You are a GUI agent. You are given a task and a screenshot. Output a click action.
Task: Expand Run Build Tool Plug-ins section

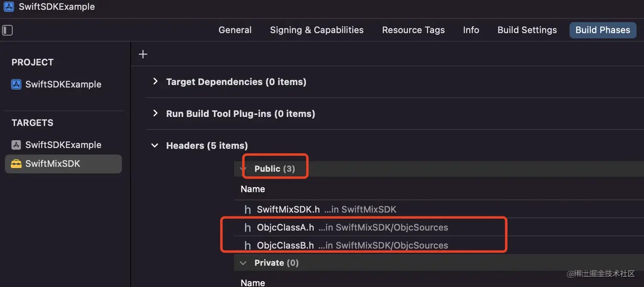click(155, 113)
